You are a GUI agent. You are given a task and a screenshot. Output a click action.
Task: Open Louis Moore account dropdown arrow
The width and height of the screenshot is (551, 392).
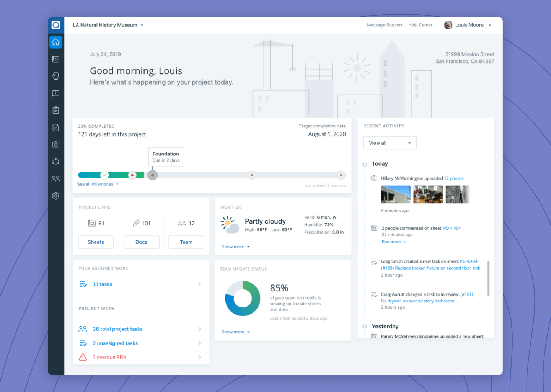[490, 25]
